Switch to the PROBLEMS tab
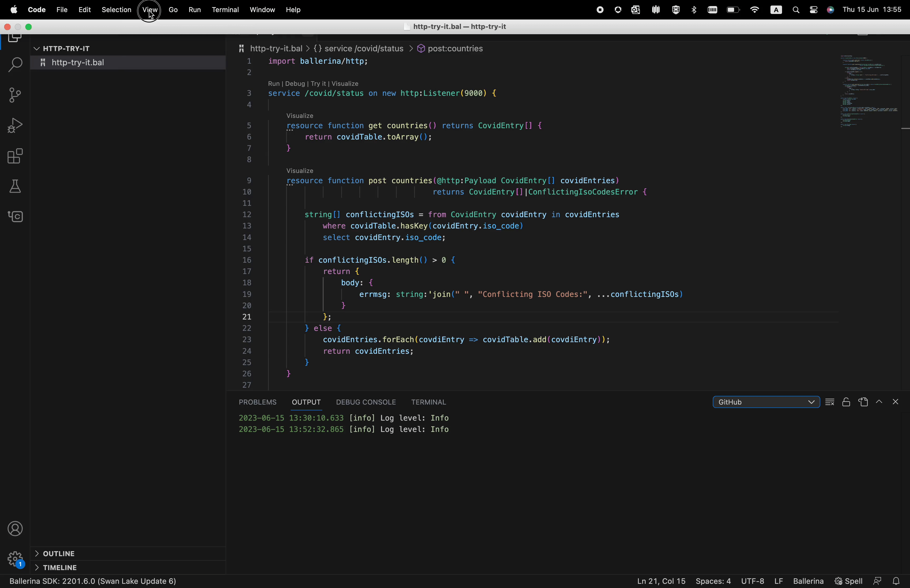The image size is (910, 588). tap(257, 402)
